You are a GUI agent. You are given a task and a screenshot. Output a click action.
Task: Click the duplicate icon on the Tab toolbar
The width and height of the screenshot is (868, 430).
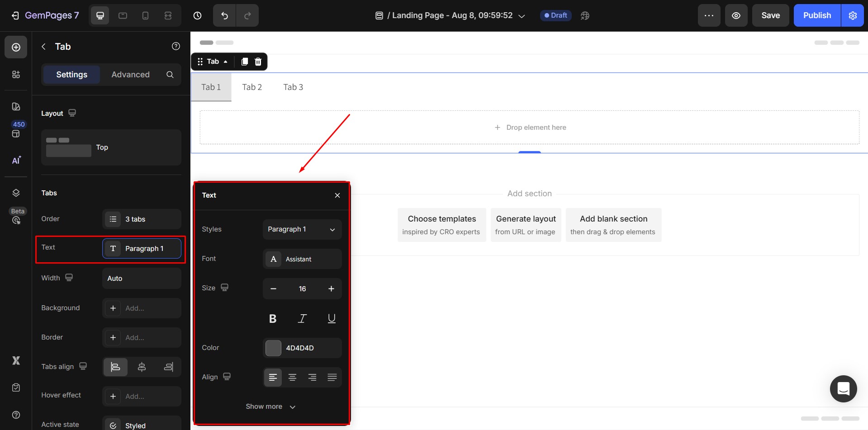tap(244, 61)
